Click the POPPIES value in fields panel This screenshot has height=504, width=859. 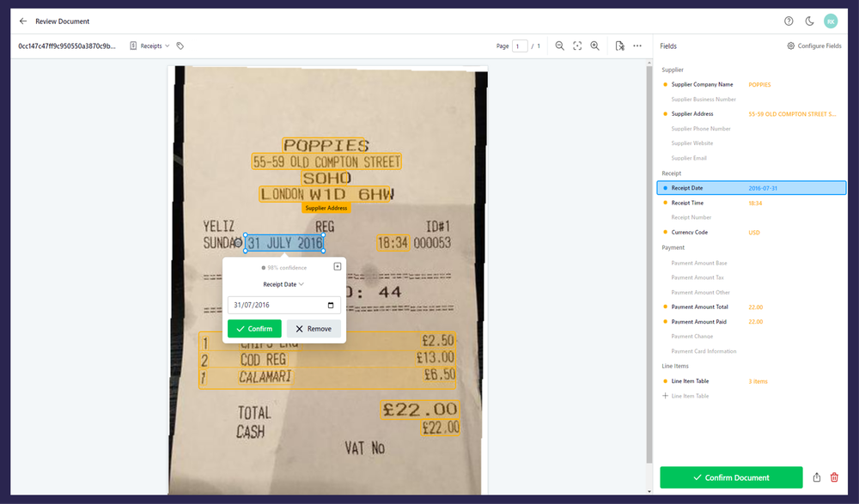[759, 84]
